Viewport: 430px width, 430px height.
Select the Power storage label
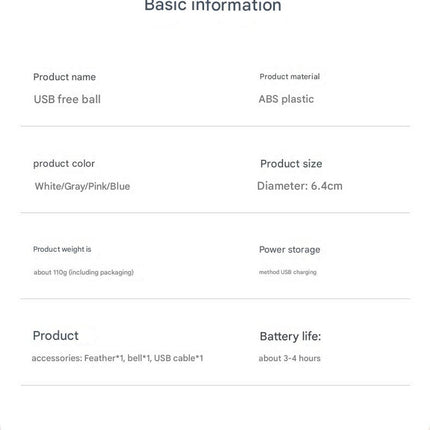click(x=290, y=250)
